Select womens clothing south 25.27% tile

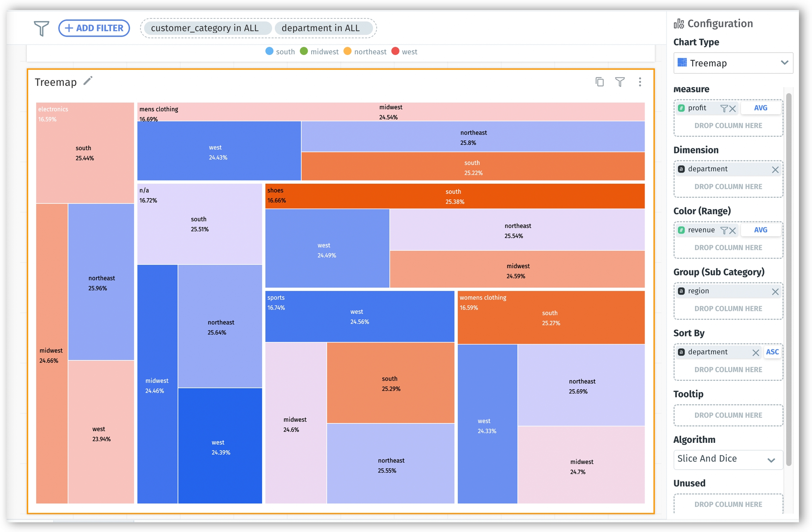click(551, 317)
